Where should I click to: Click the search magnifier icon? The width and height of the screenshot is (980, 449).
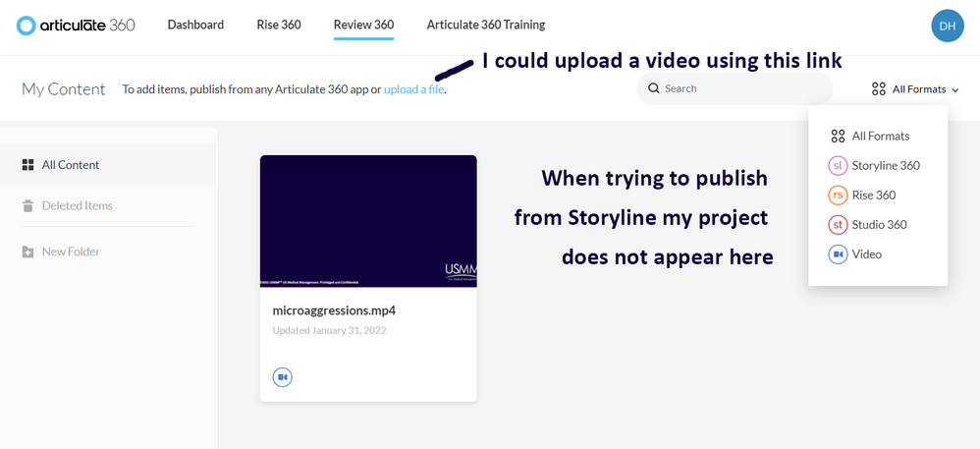pyautogui.click(x=654, y=88)
